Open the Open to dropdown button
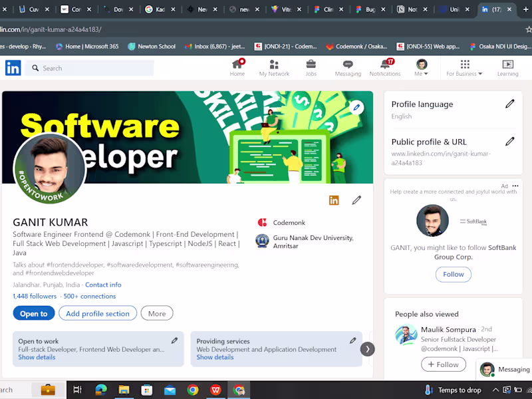The image size is (532, 399). tap(34, 313)
